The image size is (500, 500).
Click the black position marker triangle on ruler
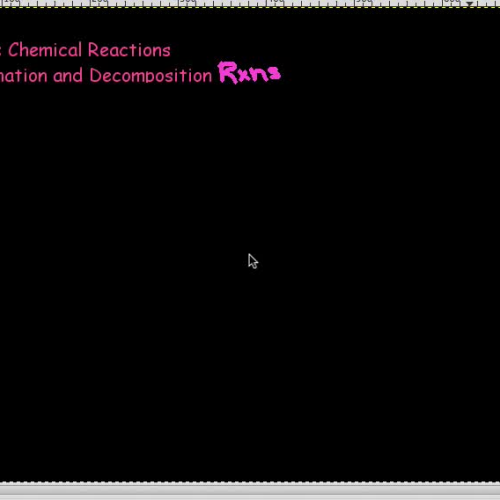[x=470, y=4]
